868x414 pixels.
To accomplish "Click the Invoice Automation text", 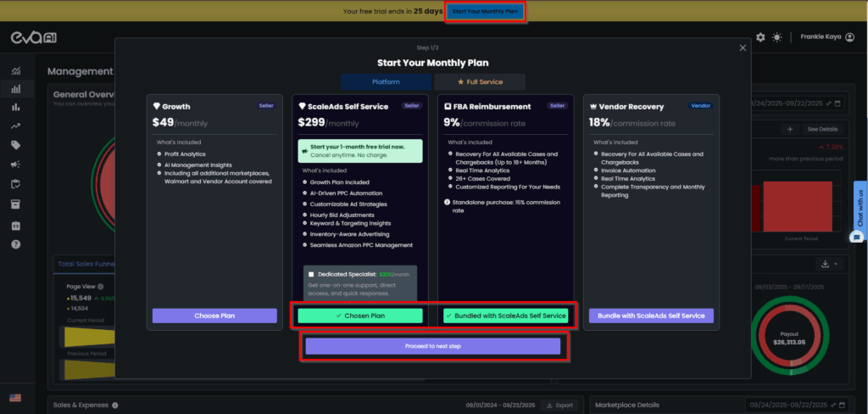I will pyautogui.click(x=628, y=171).
